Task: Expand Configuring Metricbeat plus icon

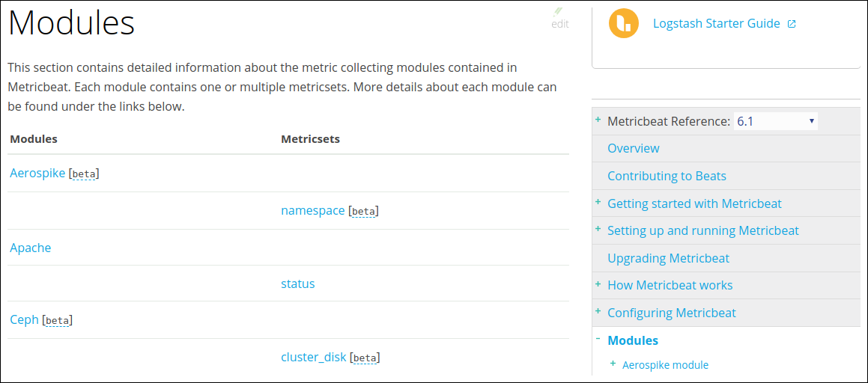Action: click(x=598, y=312)
